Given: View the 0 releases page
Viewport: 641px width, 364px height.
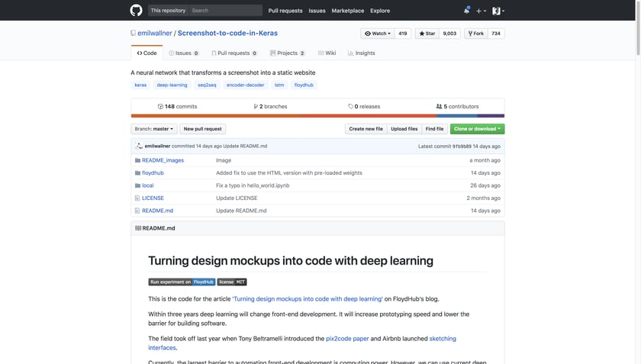Looking at the screenshot, I should click(364, 106).
